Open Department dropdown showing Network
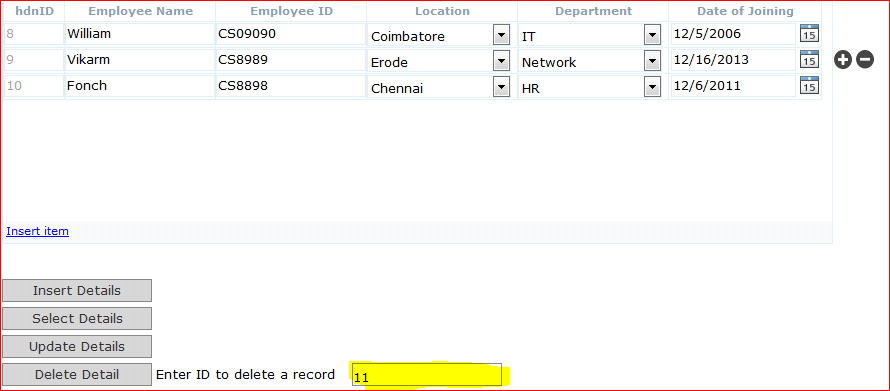890x391 pixels. (652, 62)
